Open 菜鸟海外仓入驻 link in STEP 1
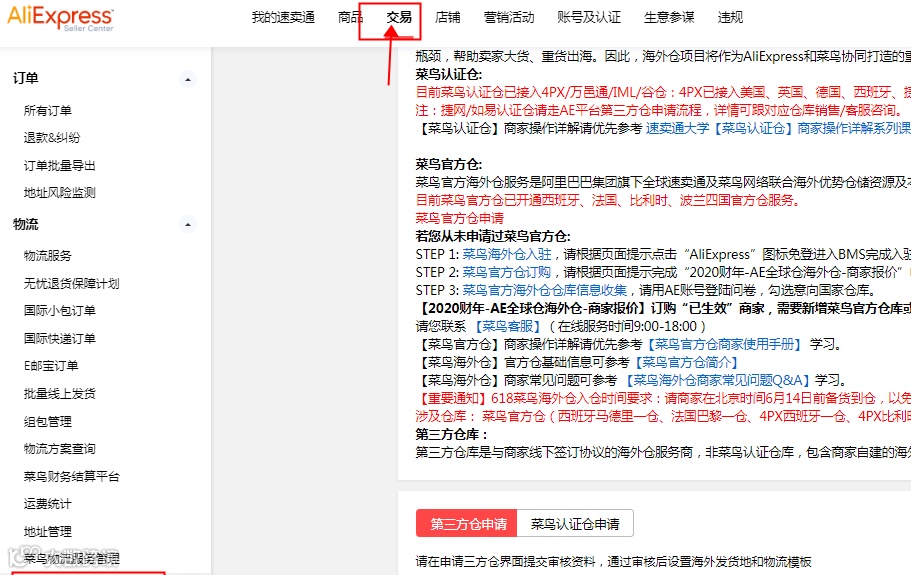The image size is (911, 575). click(507, 254)
